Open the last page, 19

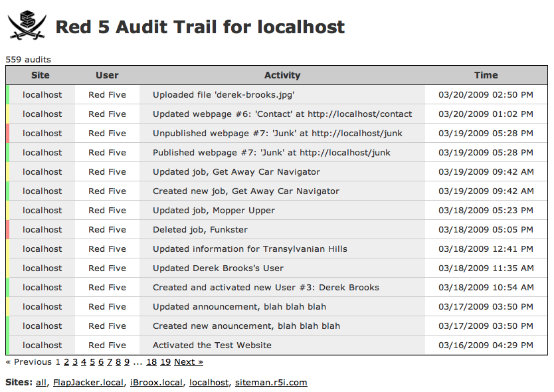click(x=165, y=362)
